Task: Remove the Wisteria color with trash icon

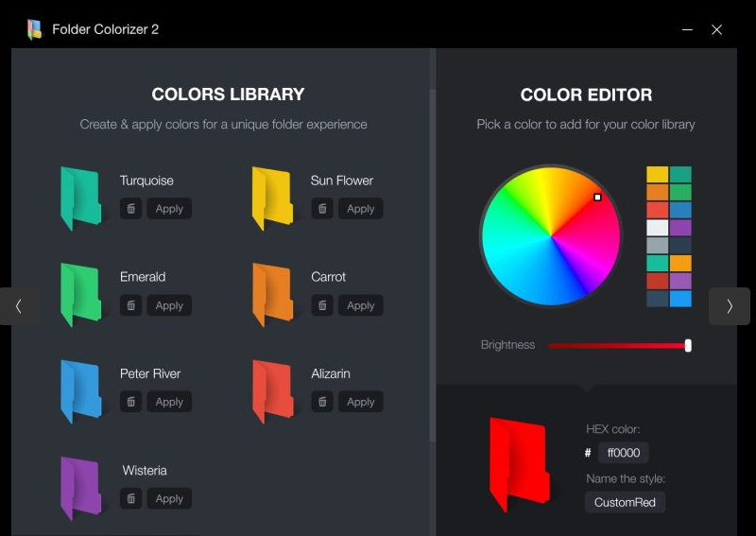Action: tap(131, 498)
